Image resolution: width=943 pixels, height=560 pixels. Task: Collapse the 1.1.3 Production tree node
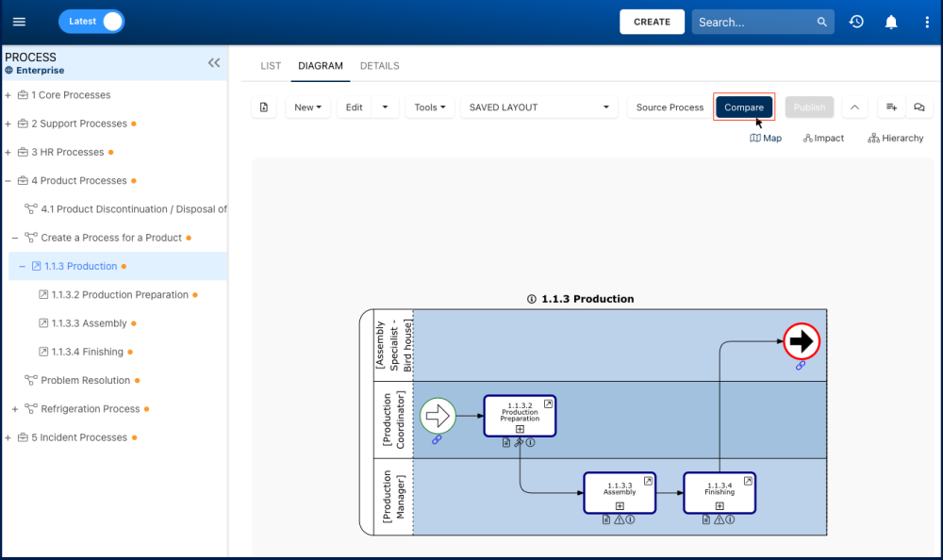(x=23, y=266)
